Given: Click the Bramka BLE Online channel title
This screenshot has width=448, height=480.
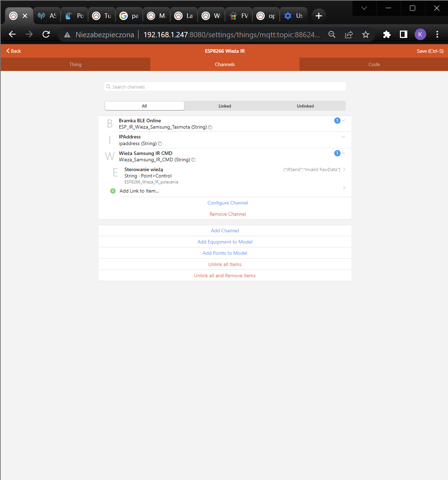Looking at the screenshot, I should pyautogui.click(x=140, y=121).
